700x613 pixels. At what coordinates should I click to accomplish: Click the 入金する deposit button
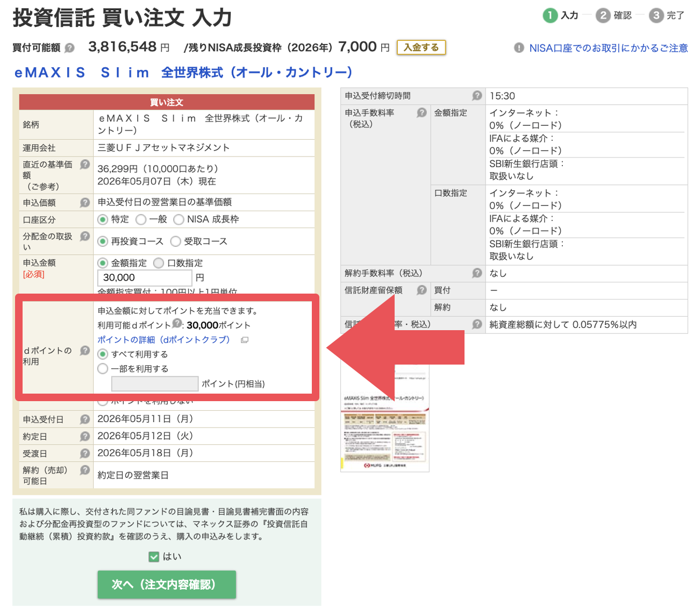pos(421,47)
